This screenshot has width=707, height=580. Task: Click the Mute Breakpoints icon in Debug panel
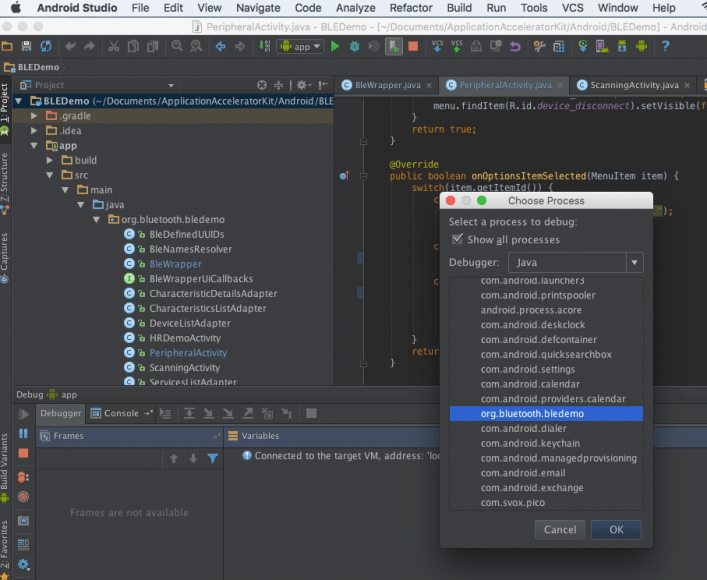[x=23, y=497]
